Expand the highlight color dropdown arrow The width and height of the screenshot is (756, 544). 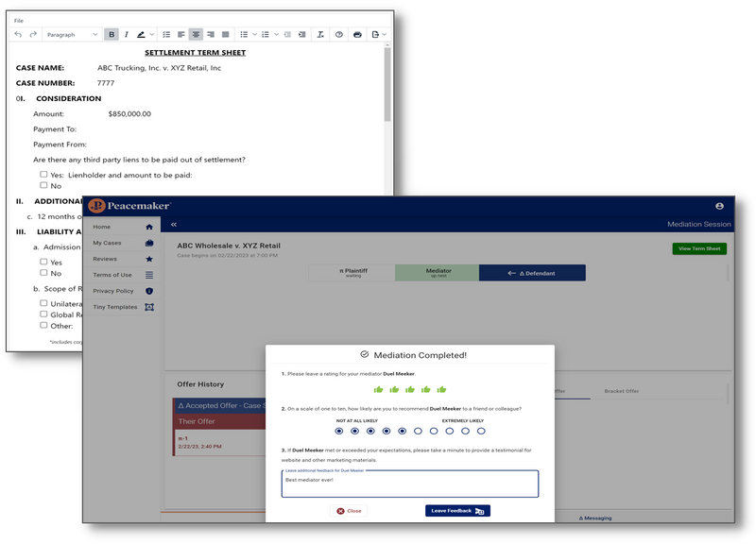pos(152,34)
